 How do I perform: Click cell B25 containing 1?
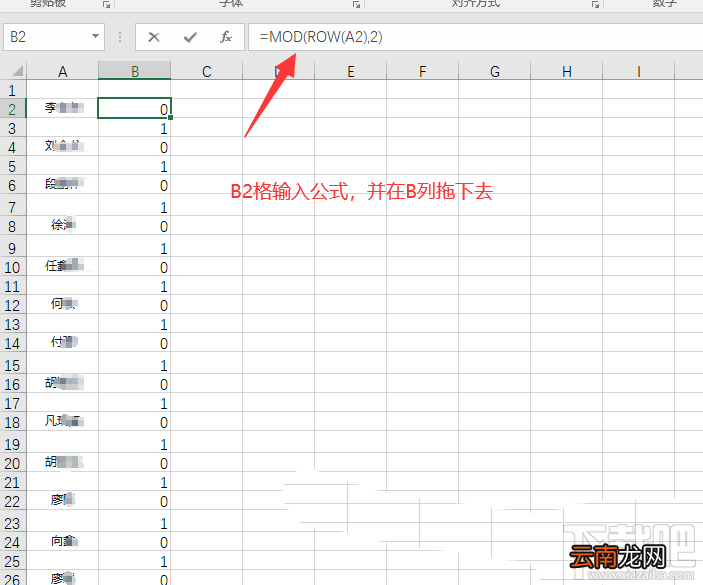[x=135, y=560]
